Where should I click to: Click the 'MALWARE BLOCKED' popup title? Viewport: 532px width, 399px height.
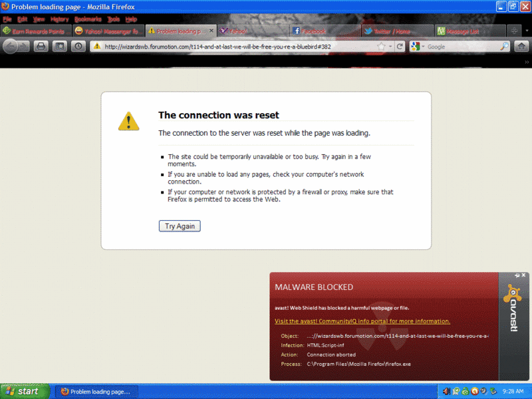pyautogui.click(x=314, y=287)
